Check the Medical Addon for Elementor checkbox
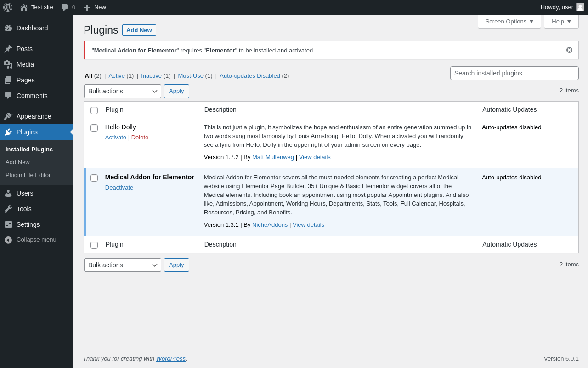 [x=94, y=178]
